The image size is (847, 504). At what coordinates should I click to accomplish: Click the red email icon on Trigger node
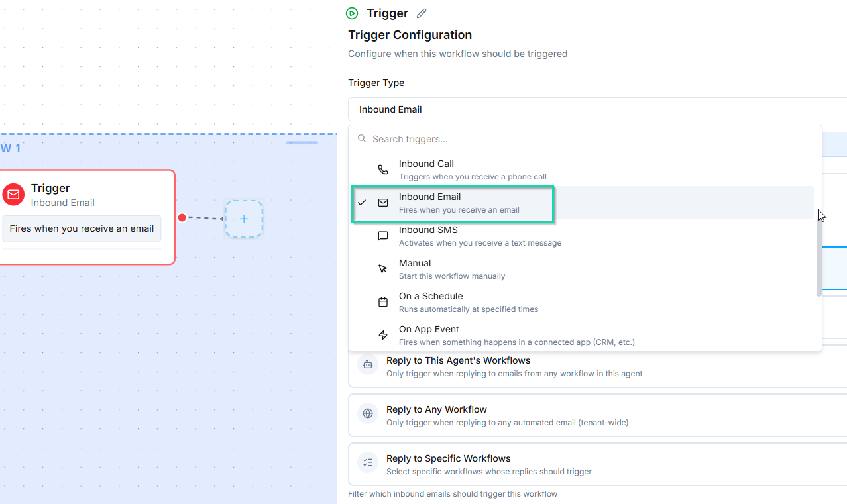(x=13, y=195)
